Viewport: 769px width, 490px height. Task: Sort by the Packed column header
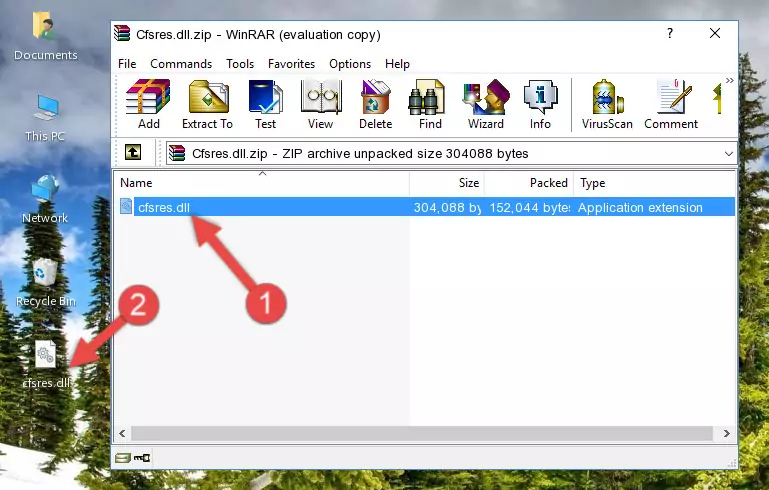[529, 183]
